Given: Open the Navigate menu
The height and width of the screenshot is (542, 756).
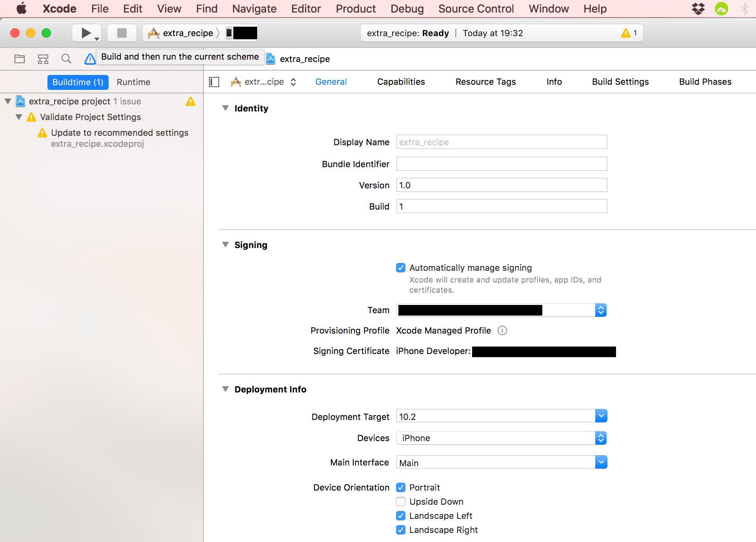Looking at the screenshot, I should 254,9.
